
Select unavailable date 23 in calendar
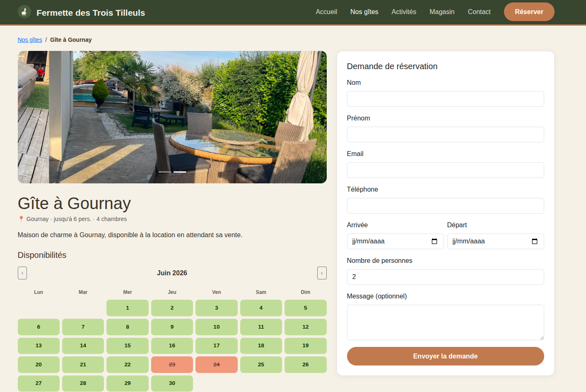point(172,365)
